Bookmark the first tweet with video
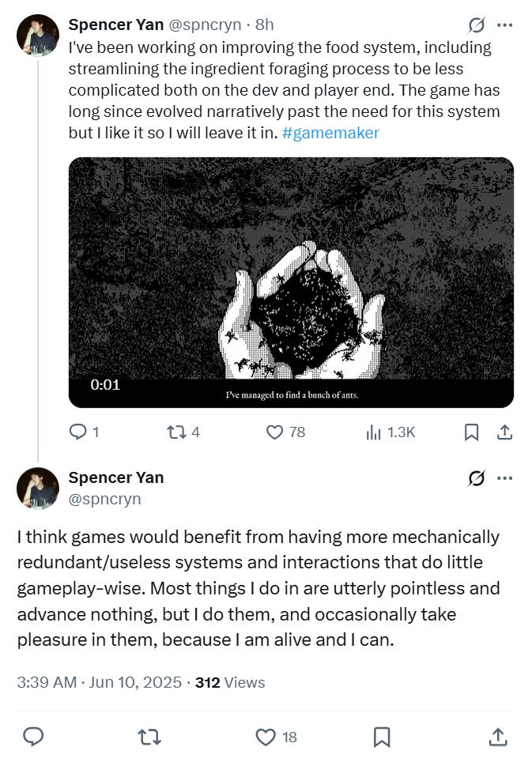Screen dimensions: 532x762 [470, 432]
